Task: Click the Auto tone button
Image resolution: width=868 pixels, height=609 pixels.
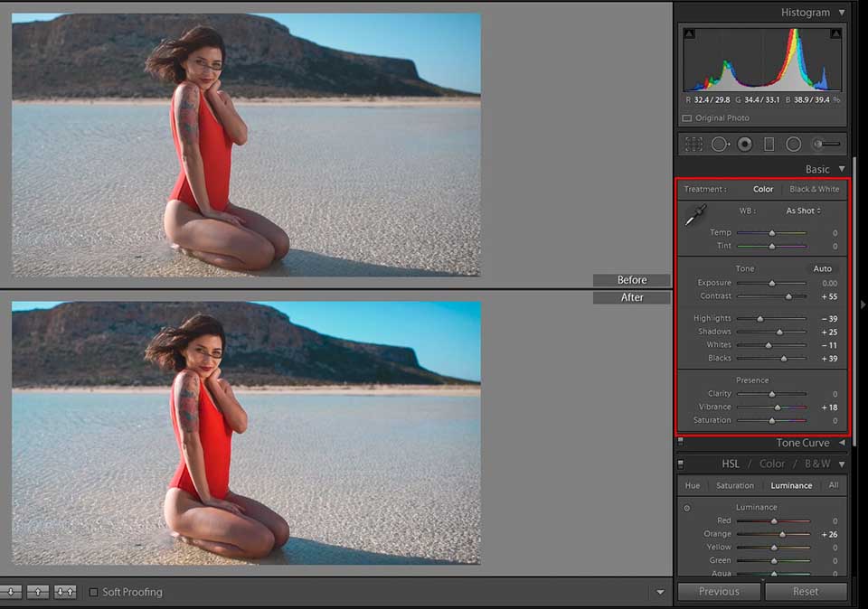Action: pyautogui.click(x=822, y=268)
